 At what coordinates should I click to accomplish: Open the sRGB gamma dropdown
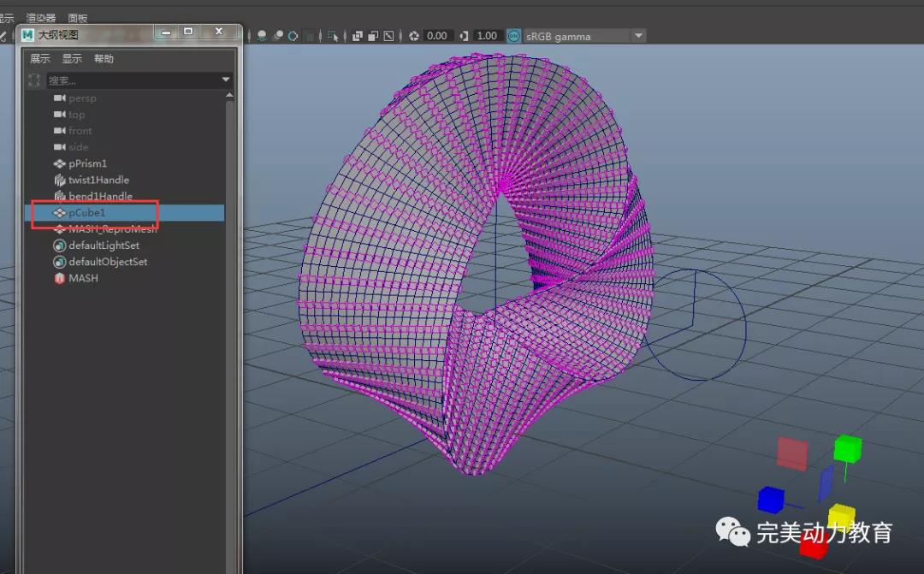click(637, 36)
